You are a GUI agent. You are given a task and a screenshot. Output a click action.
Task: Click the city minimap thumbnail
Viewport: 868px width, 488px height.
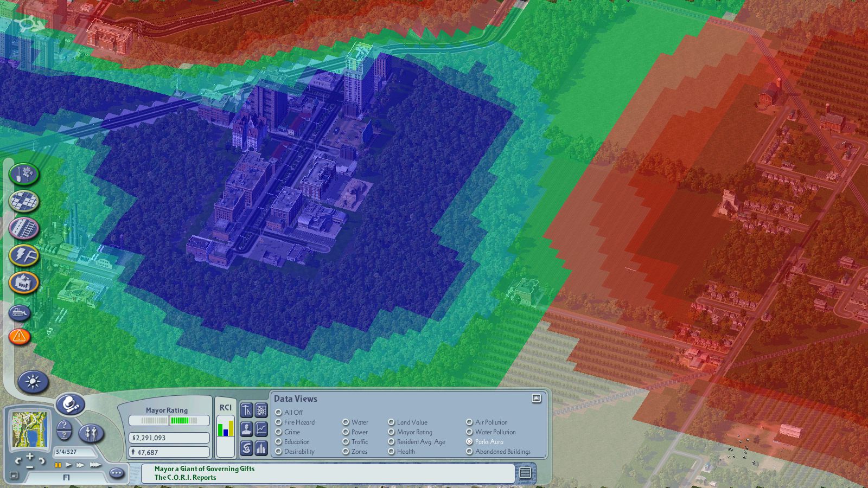coord(30,428)
